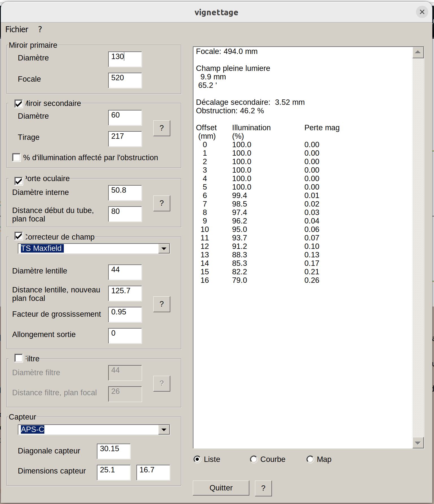The width and height of the screenshot is (434, 504).
Task: Open help for Miroir secondaire section
Action: point(162,128)
